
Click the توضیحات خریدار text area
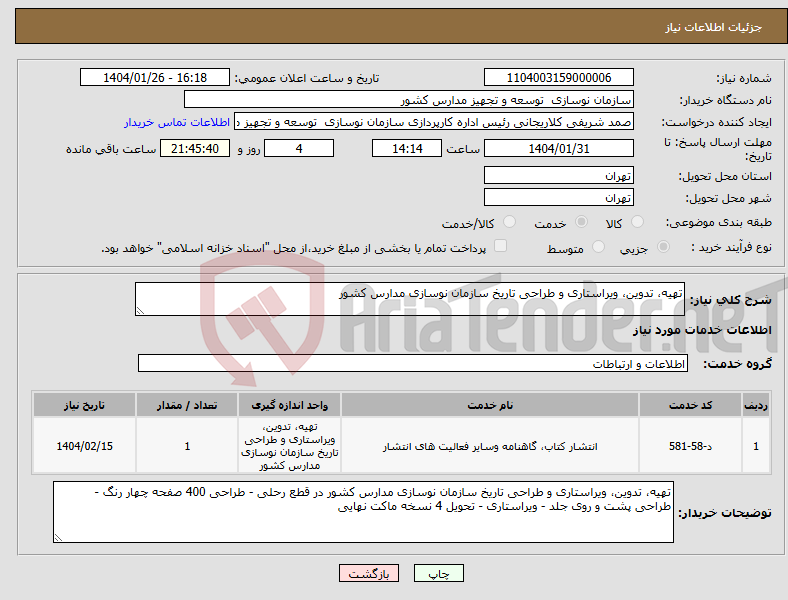pos(363,512)
